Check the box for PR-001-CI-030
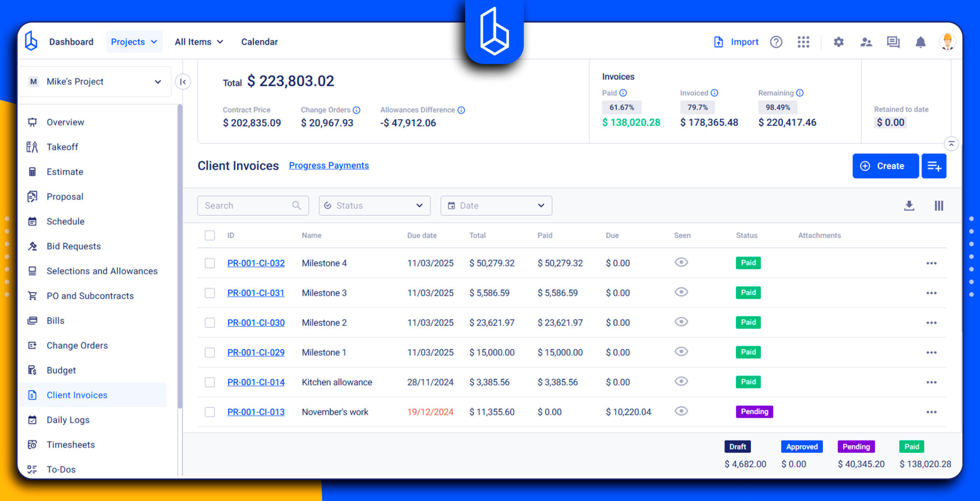980x501 pixels. tap(210, 323)
